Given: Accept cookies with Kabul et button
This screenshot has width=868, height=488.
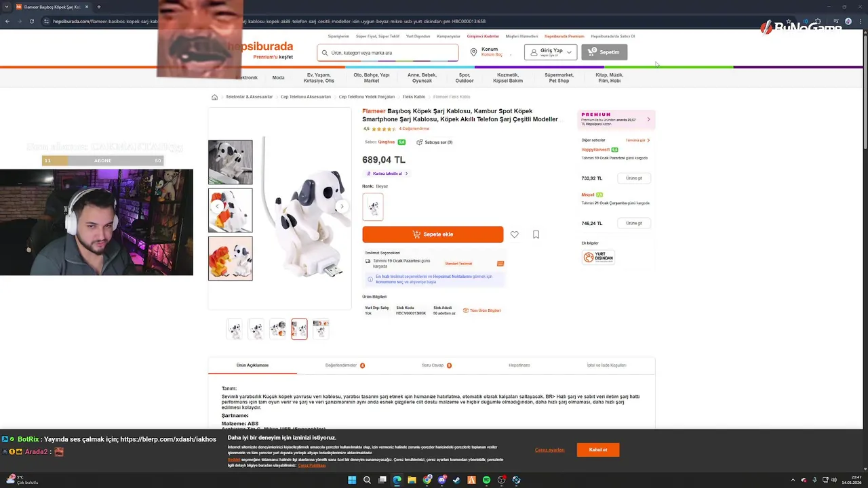Looking at the screenshot, I should (598, 450).
